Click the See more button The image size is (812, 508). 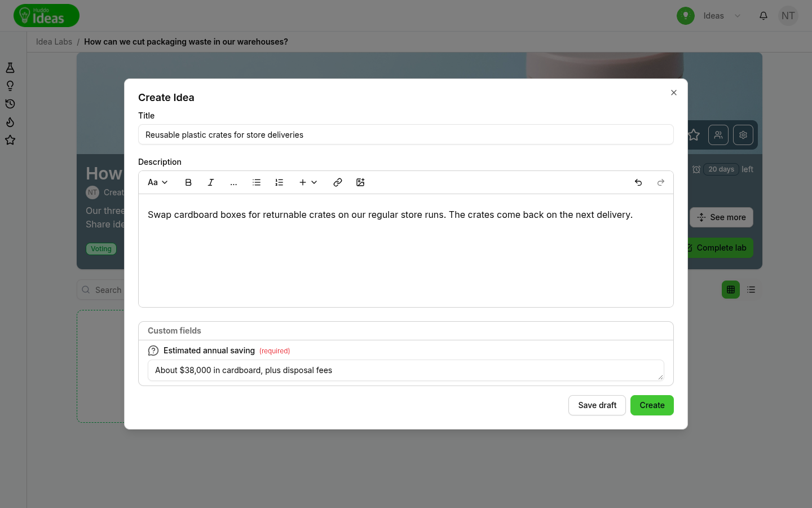tap(721, 217)
